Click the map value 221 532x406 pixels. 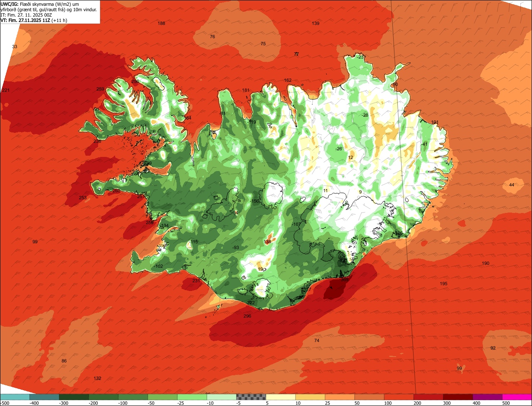click(5, 90)
